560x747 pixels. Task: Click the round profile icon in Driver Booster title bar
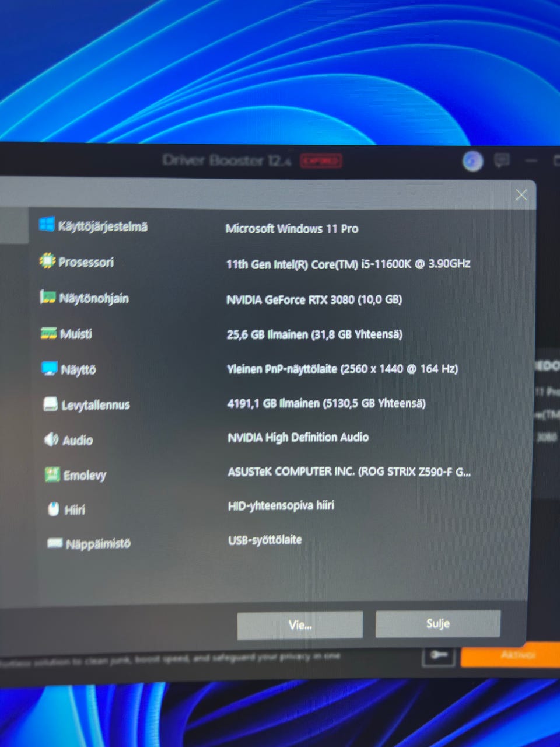473,160
